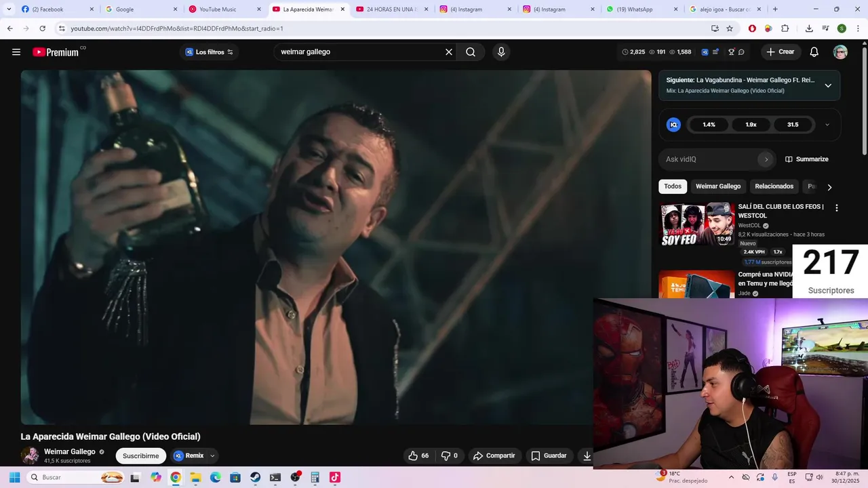Open YouTube notifications bell
868x488 pixels.
(x=814, y=52)
